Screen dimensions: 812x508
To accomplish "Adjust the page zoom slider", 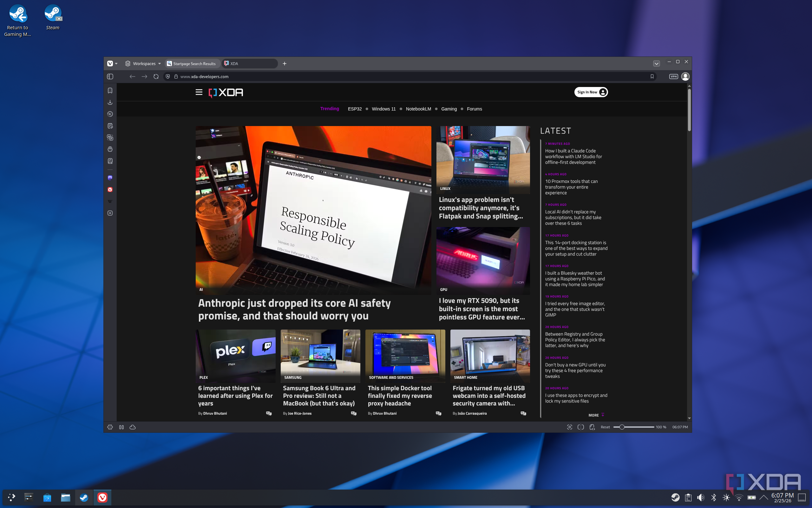I will (x=633, y=427).
